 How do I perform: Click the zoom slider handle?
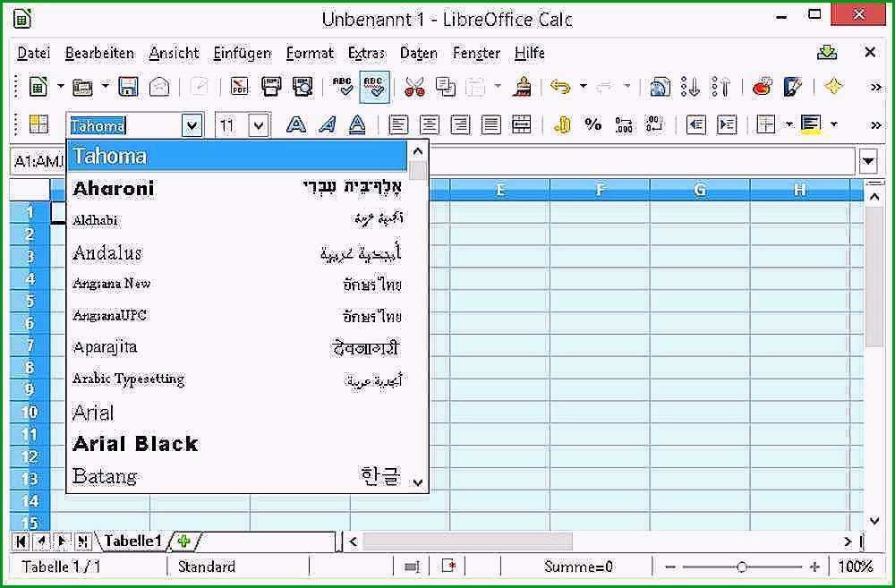click(741, 567)
